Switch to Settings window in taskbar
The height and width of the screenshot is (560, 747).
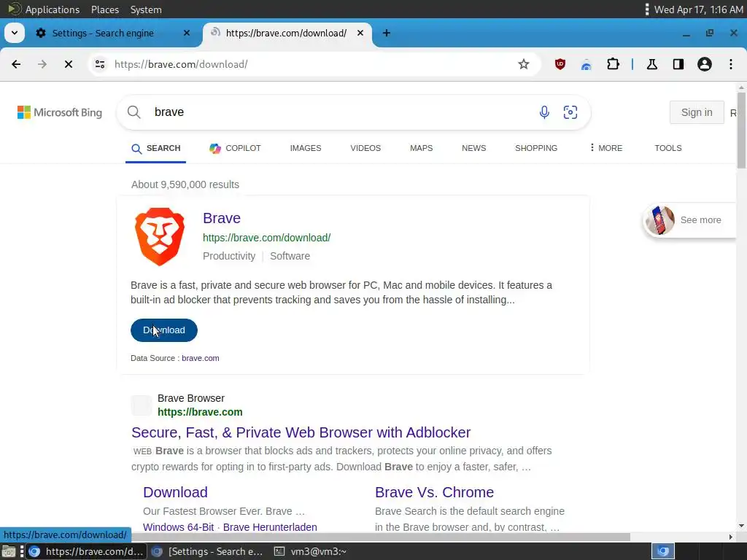[x=208, y=551]
